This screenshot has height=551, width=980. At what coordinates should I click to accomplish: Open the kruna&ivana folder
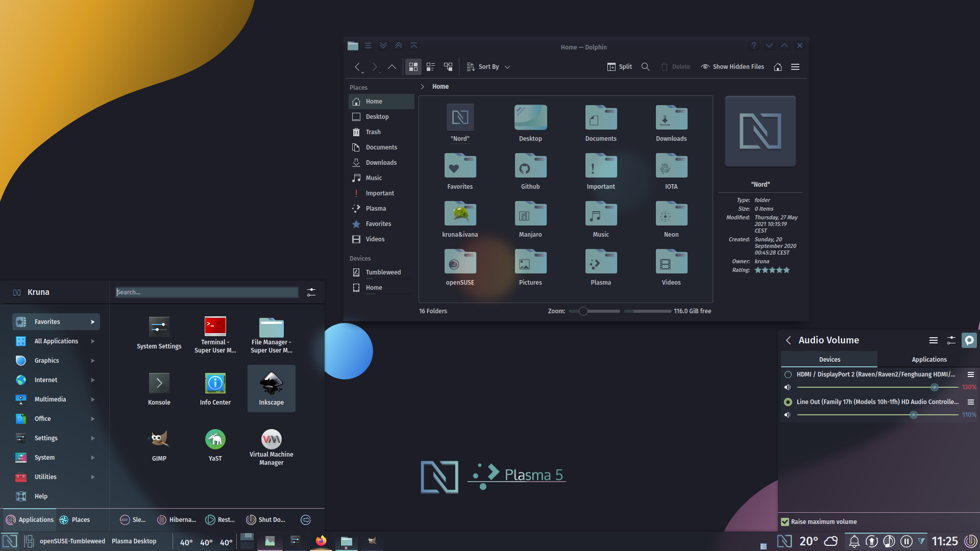click(460, 220)
